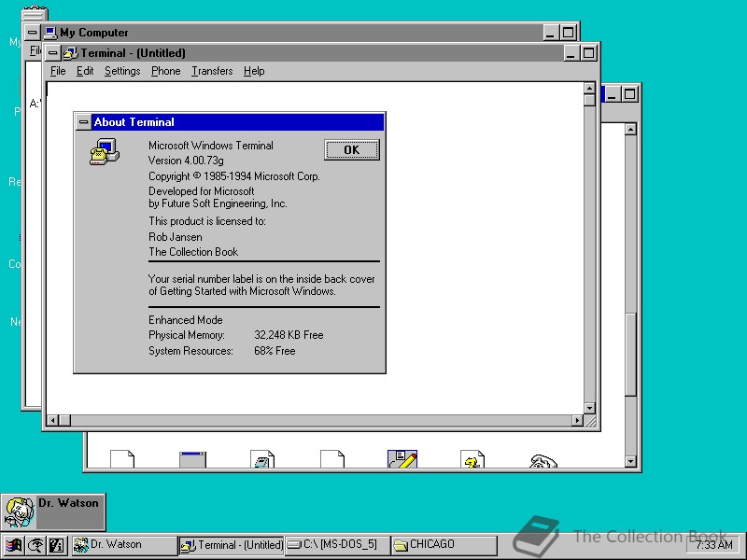The width and height of the screenshot is (747, 560).
Task: Open the Edit menu in Terminal
Action: [x=85, y=71]
